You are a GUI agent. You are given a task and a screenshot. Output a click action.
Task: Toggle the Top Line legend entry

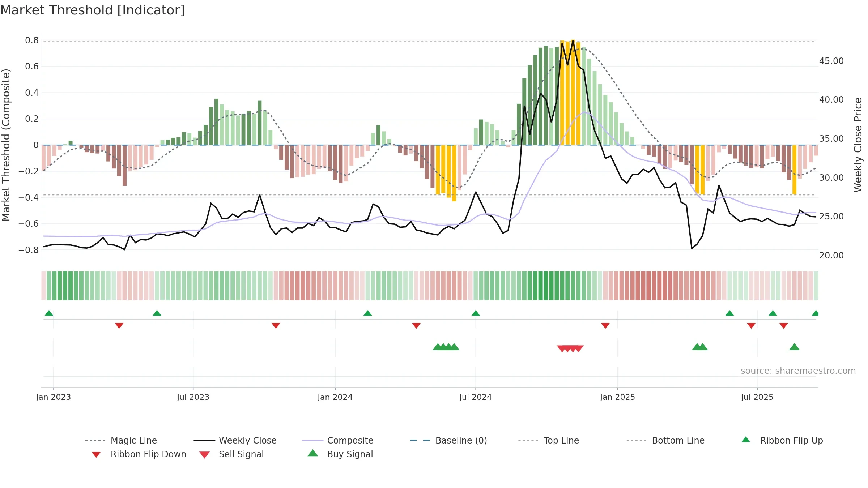[548, 440]
